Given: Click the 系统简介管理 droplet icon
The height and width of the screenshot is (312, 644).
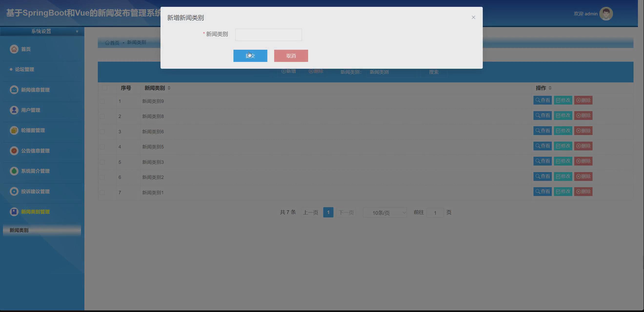Looking at the screenshot, I should [14, 171].
